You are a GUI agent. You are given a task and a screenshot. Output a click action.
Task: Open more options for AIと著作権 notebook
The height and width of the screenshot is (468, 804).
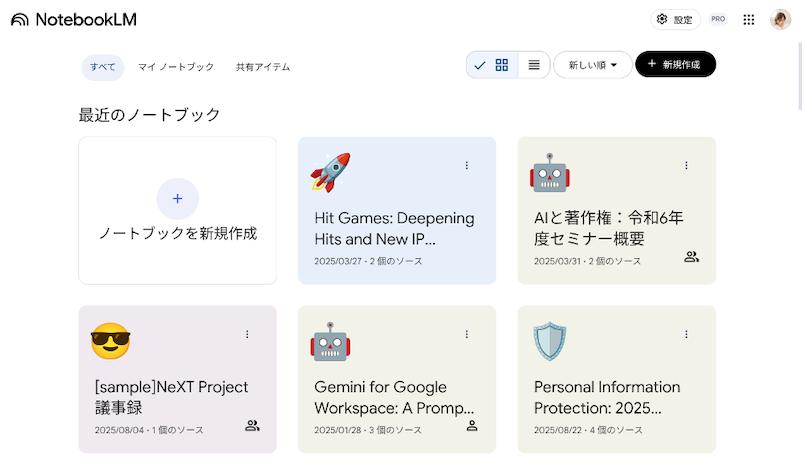(686, 165)
